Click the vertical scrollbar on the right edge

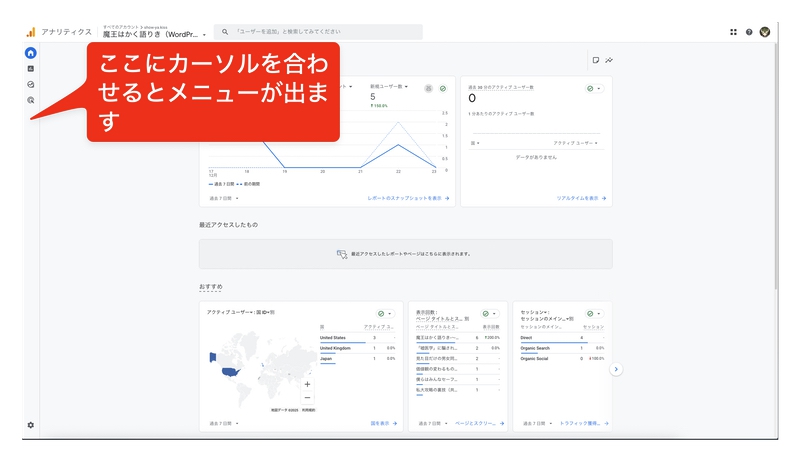(776, 166)
